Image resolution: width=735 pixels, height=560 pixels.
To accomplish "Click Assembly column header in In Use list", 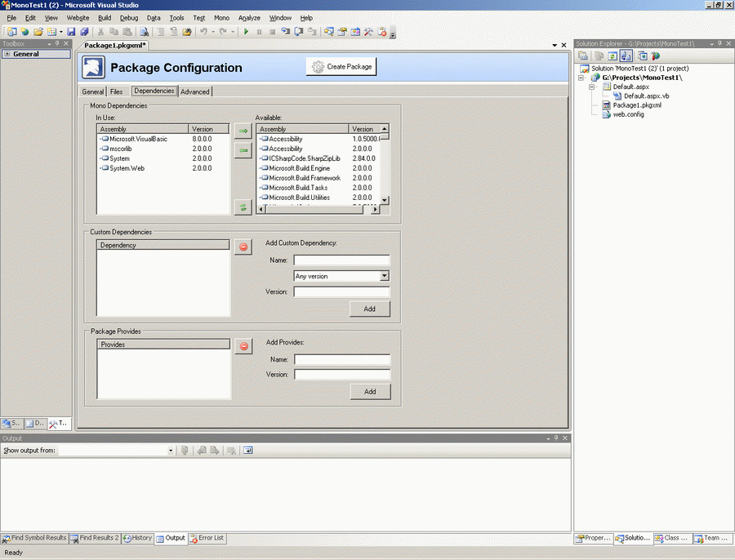I will 142,129.
